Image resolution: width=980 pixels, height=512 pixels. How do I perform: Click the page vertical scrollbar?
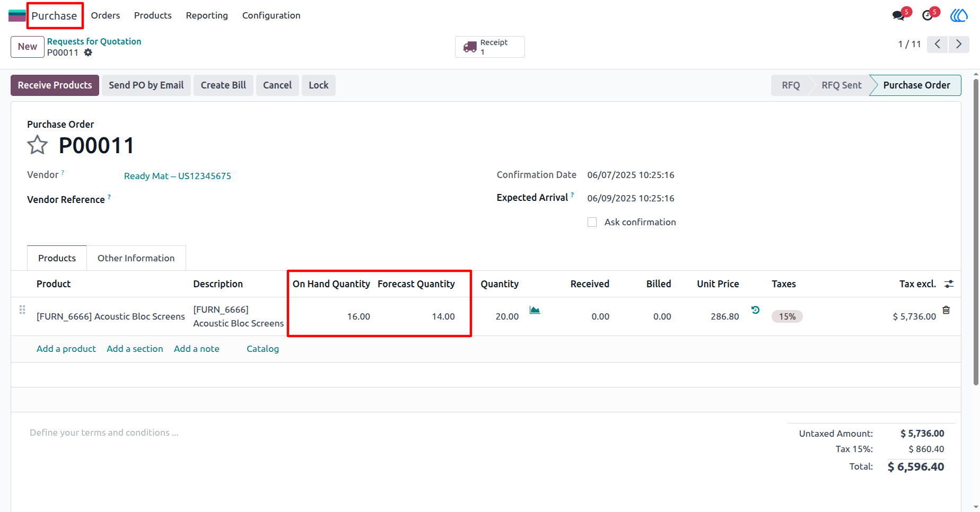(x=976, y=232)
